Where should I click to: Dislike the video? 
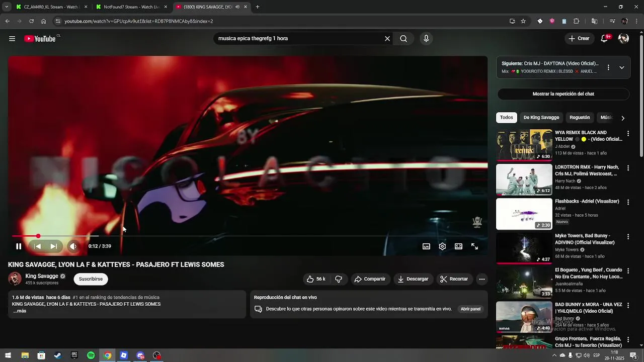[339, 279]
